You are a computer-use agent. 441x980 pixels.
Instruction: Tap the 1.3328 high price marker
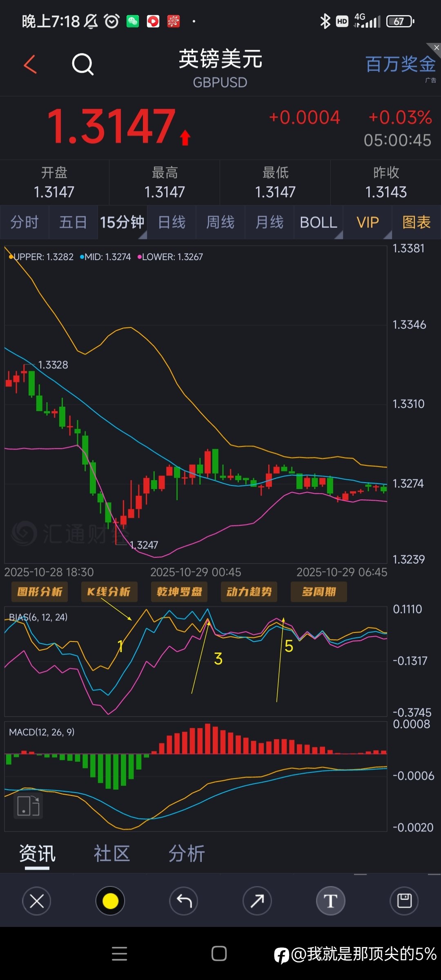coord(53,365)
